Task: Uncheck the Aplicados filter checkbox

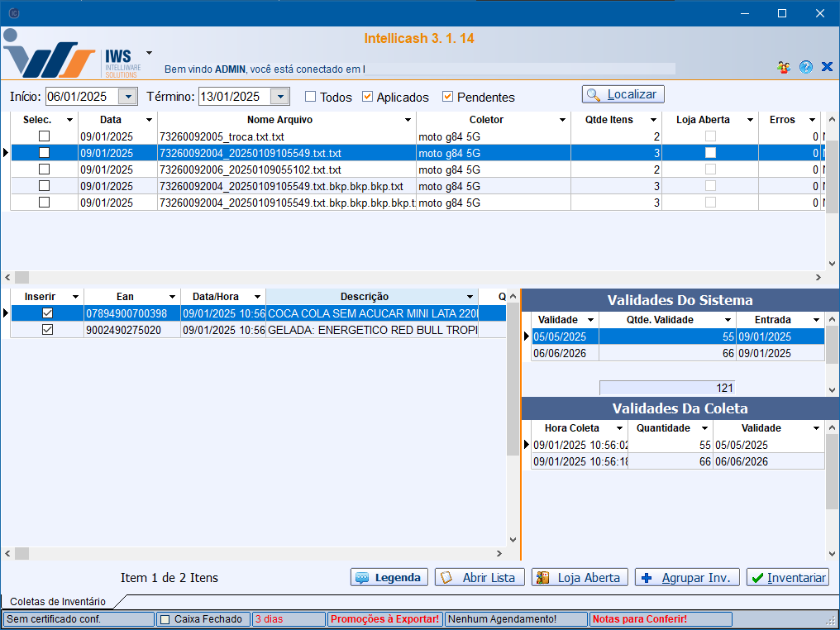Action: point(368,97)
